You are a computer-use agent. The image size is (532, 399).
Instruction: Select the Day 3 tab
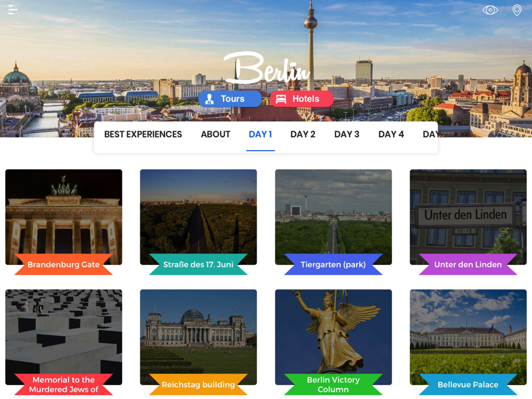[346, 135]
